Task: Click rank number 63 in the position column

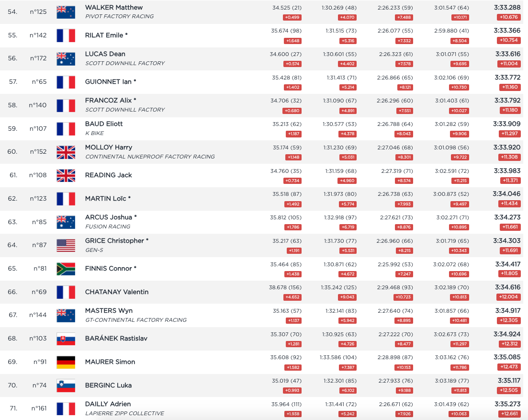Action: click(x=12, y=222)
